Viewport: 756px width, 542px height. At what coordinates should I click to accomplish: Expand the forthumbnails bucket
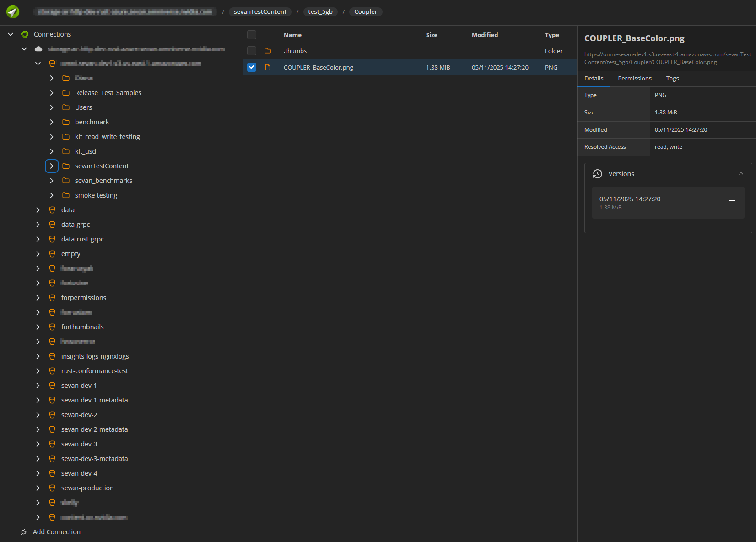[x=38, y=327]
